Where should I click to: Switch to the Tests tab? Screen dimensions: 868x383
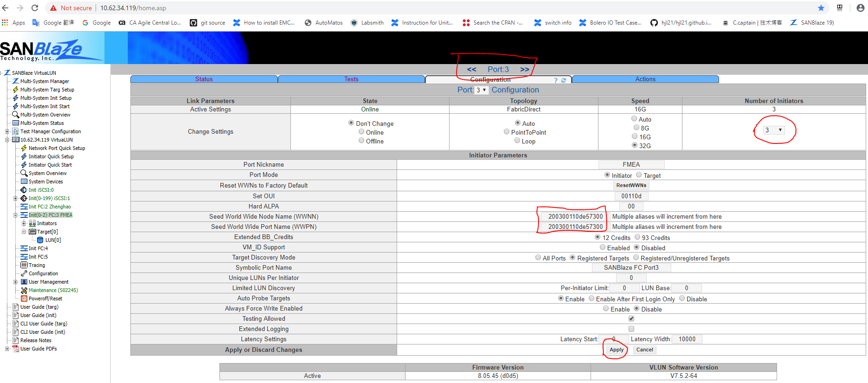coord(351,79)
